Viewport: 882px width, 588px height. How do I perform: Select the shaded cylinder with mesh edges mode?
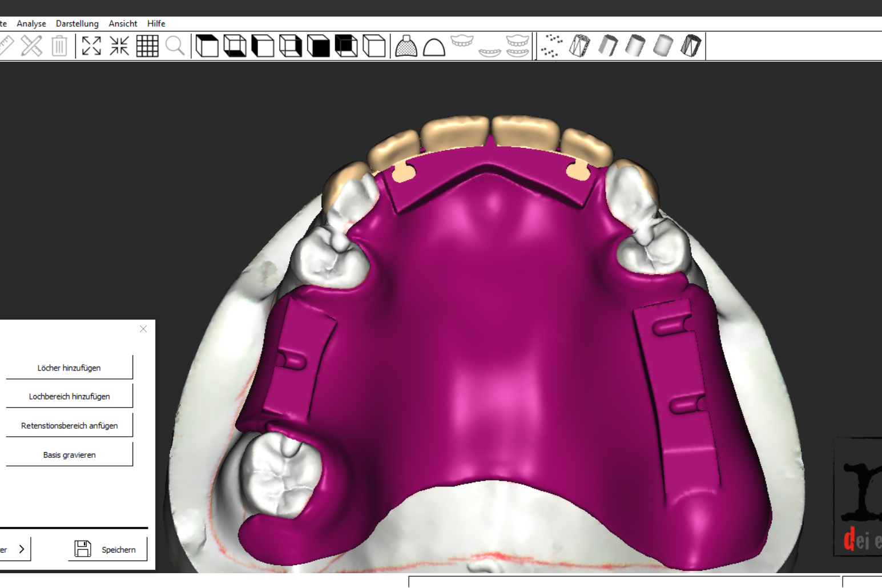691,46
